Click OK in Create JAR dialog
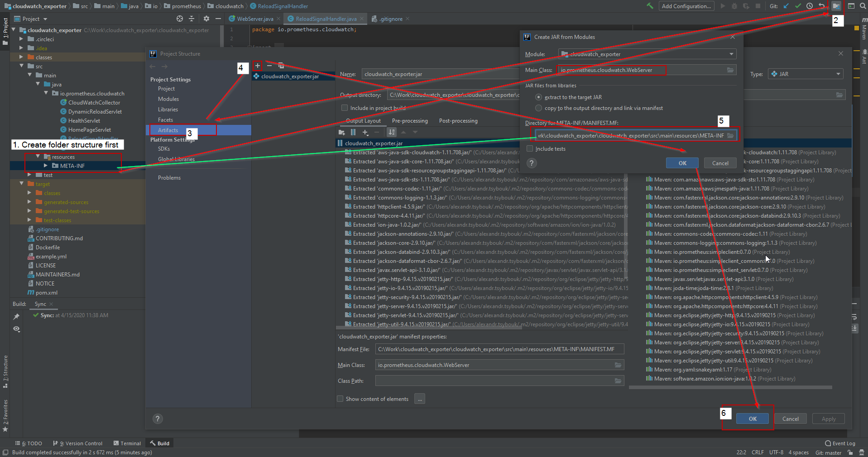868x457 pixels. (682, 163)
